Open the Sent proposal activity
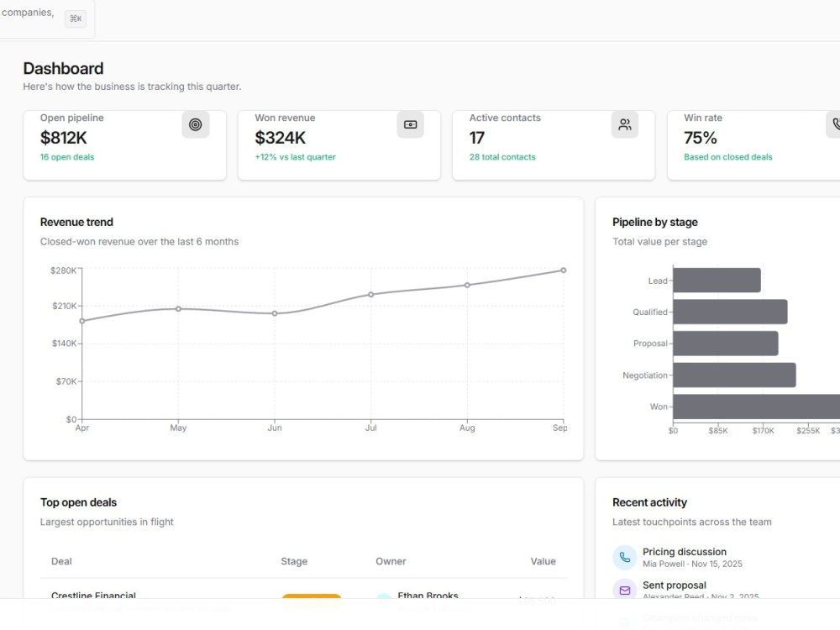 [x=675, y=585]
